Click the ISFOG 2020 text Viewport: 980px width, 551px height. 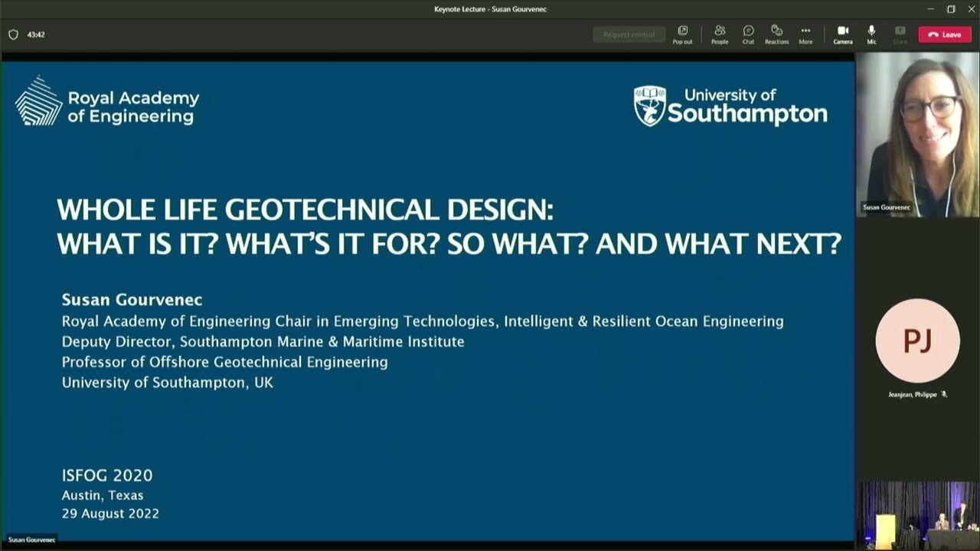107,475
